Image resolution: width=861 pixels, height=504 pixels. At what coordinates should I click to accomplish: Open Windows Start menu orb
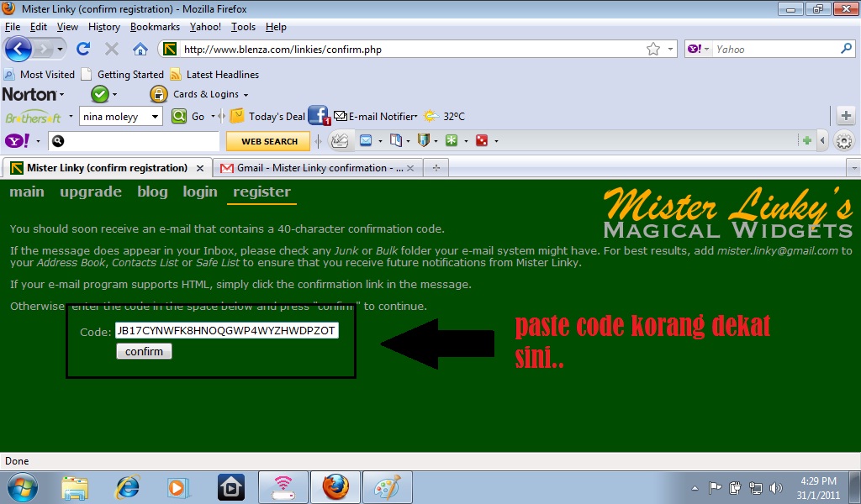23,487
